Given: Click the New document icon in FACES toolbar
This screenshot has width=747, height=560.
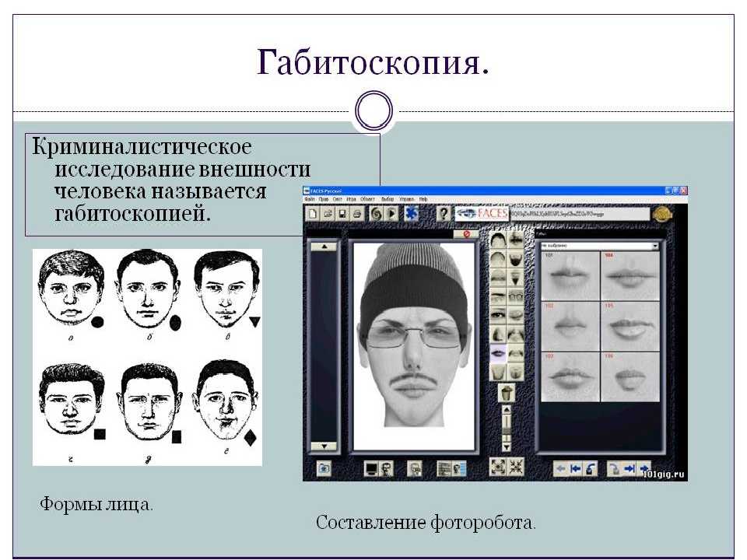Looking at the screenshot, I should [x=313, y=213].
